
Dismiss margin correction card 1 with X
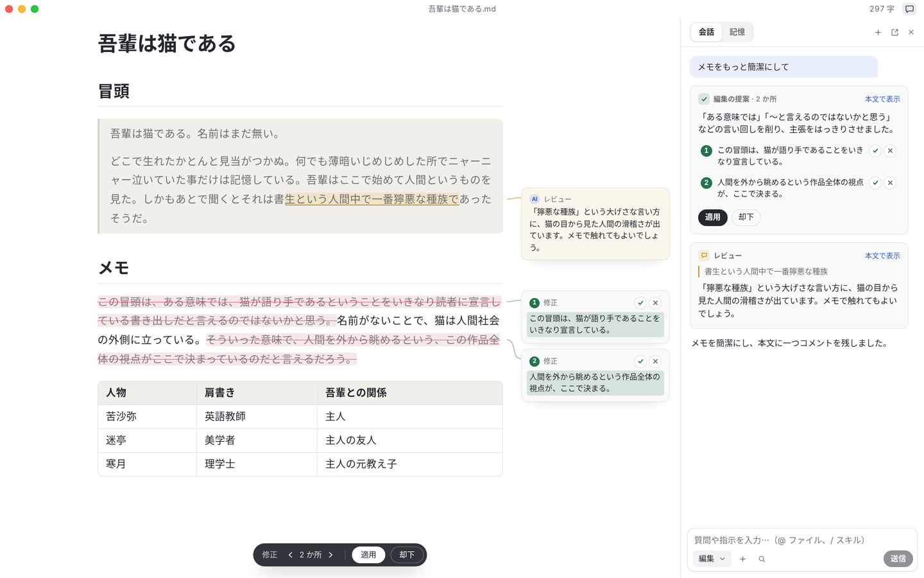[x=655, y=303]
